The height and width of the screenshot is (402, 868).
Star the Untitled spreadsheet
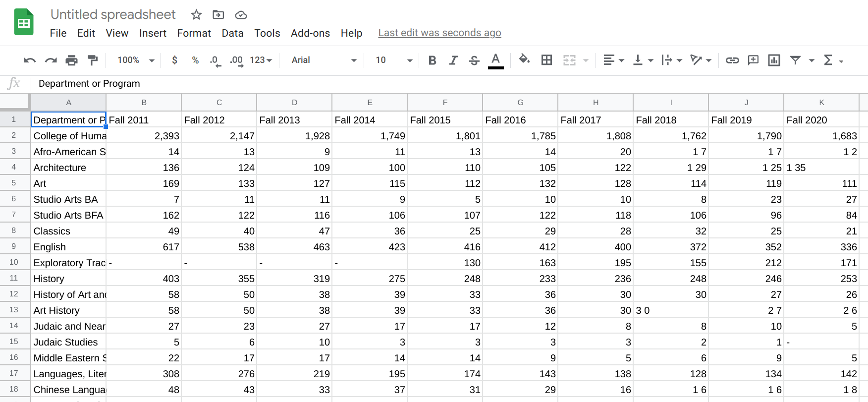196,15
